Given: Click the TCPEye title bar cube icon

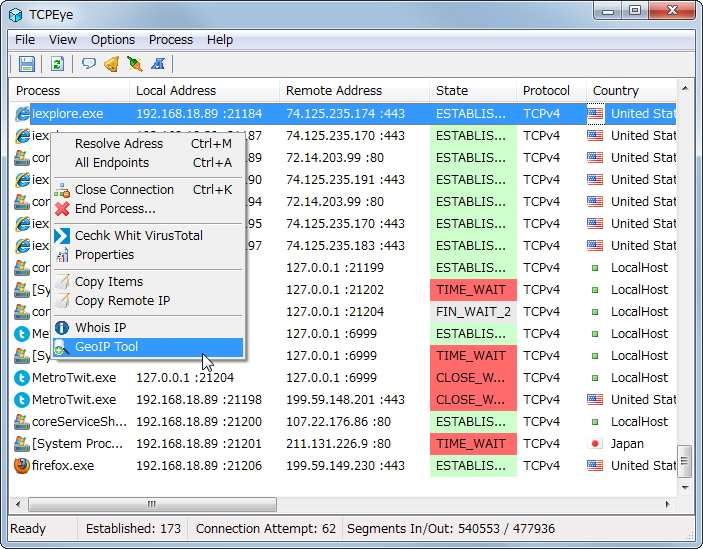Looking at the screenshot, I should tap(15, 15).
